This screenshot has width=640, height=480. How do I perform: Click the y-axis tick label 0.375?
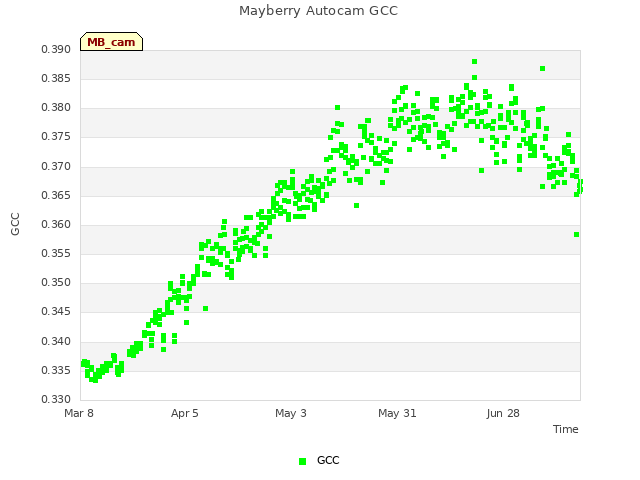(x=56, y=137)
